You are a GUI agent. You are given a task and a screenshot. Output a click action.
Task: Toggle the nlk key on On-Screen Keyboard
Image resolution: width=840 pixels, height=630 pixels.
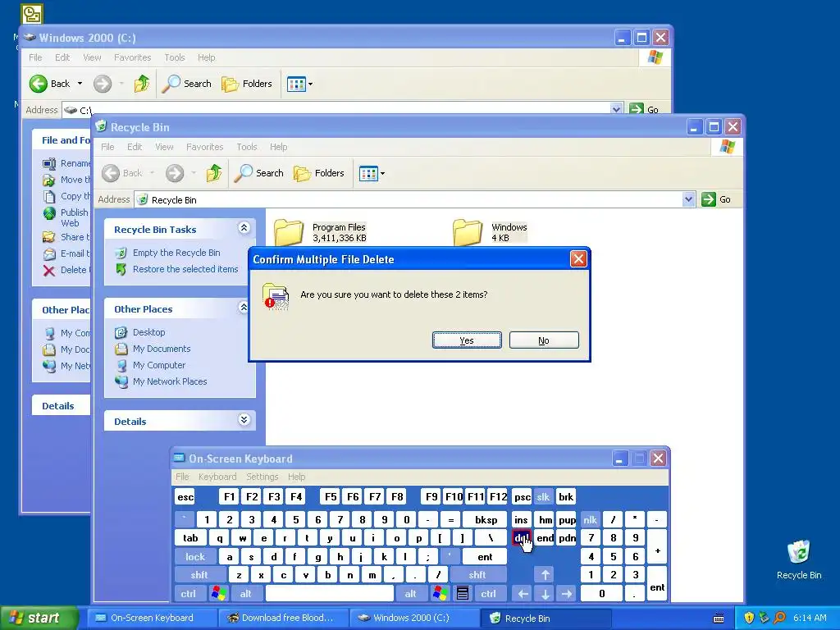591,519
